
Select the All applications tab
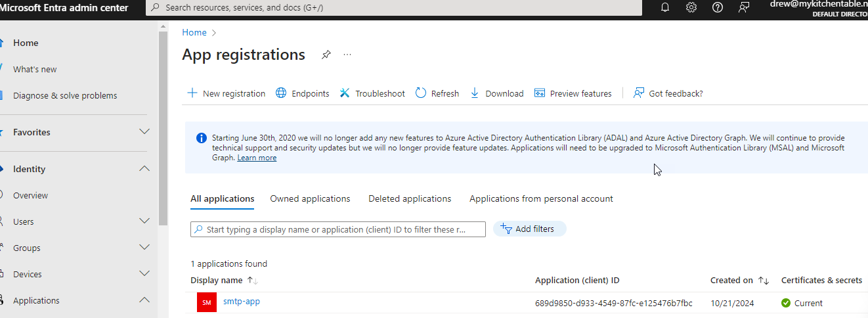coord(223,198)
